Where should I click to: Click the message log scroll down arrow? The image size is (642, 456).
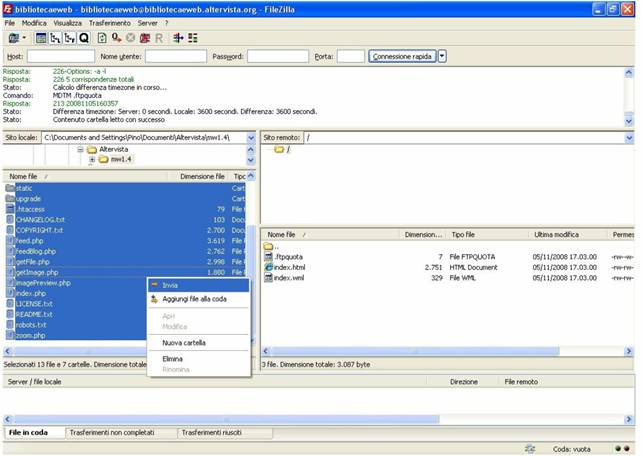(629, 122)
